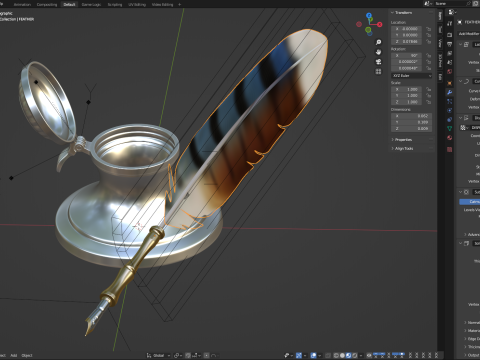Click the blue Z axis gizmo ball

[x=369, y=15]
